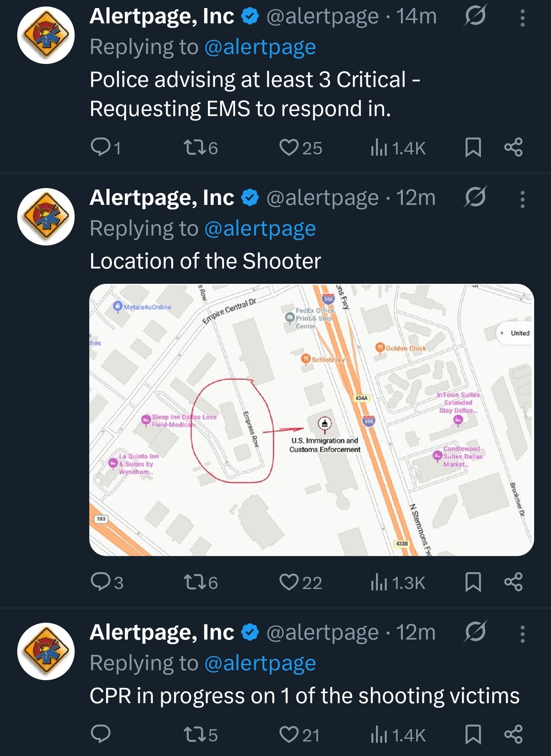Open Grok icon on the 14m tweet
The width and height of the screenshot is (551, 756).
475,15
